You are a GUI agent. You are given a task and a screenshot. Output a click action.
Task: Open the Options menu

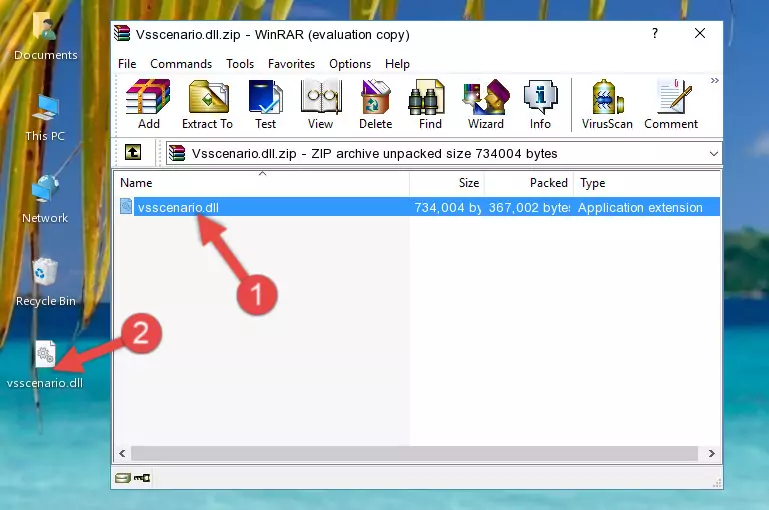click(350, 64)
